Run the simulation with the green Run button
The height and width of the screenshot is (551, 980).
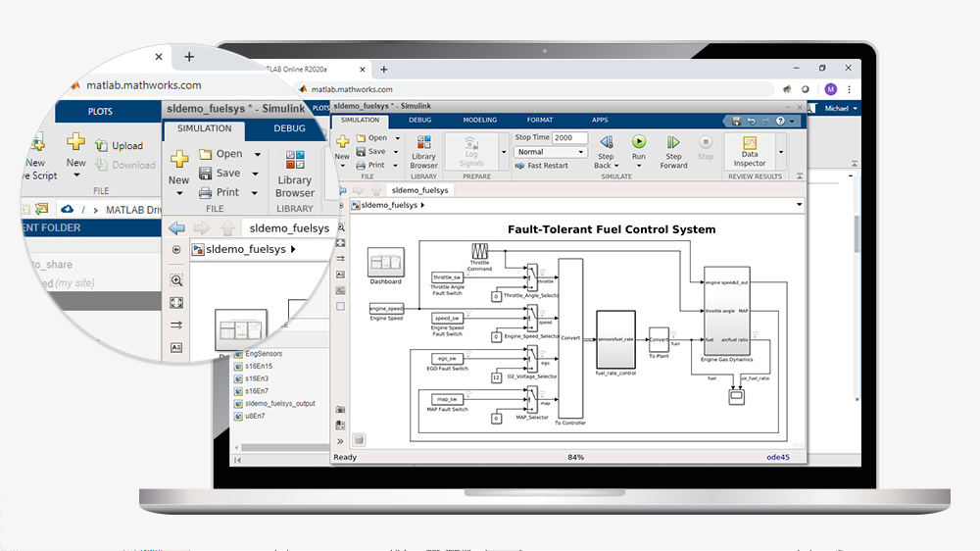coord(638,148)
